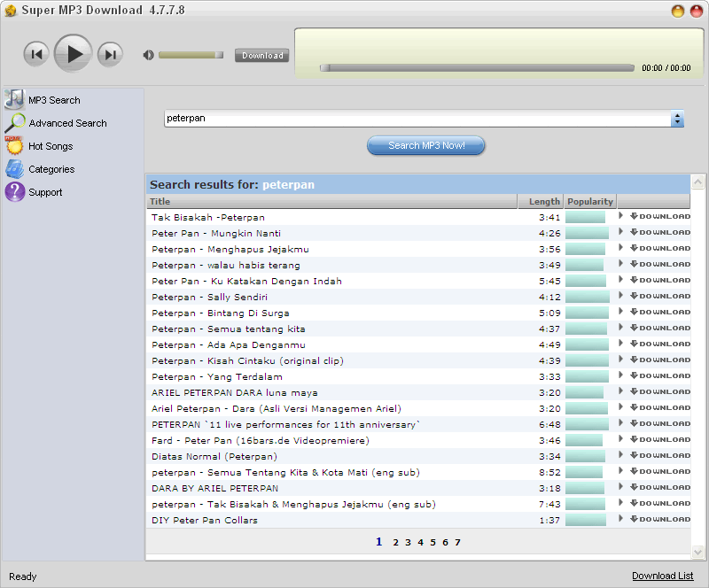
Task: Download DARA BY ARIEL PETERPAN
Action: click(660, 487)
